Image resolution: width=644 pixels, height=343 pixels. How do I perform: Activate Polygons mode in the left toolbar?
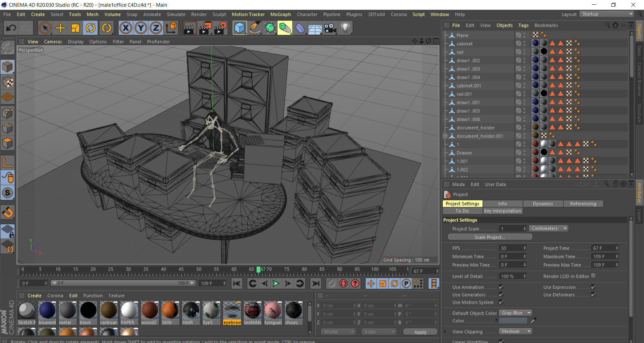[7, 143]
